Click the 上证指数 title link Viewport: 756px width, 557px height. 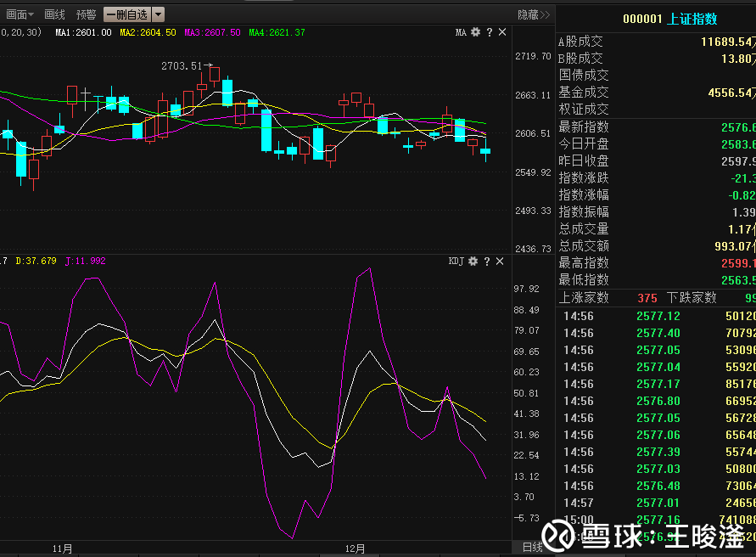(692, 19)
